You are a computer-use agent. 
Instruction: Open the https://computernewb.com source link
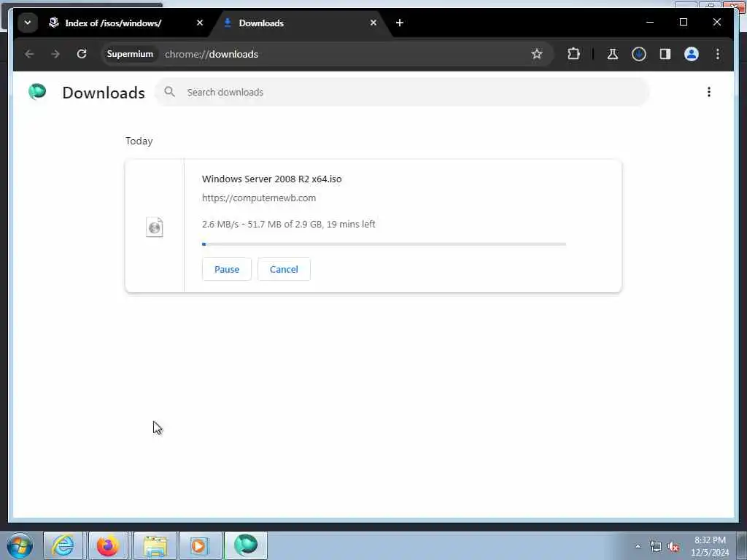[259, 198]
